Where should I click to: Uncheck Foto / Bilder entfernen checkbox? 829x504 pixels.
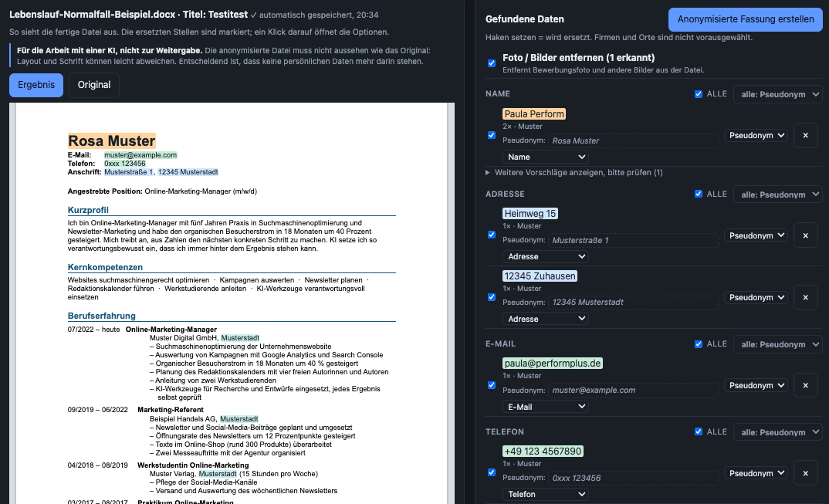tap(492, 63)
